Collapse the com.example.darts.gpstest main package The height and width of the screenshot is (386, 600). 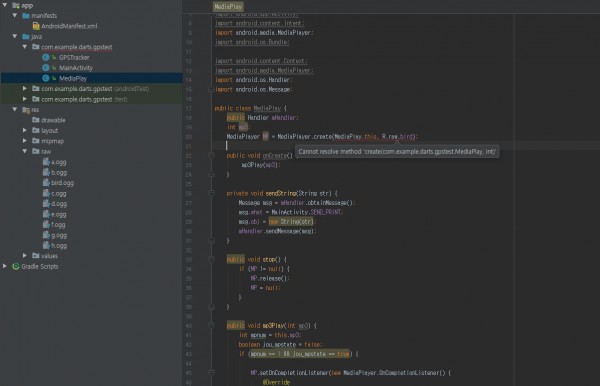click(x=25, y=47)
